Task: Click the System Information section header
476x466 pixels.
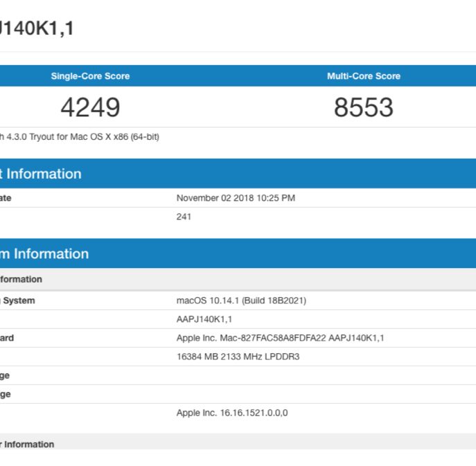Action: pyautogui.click(x=45, y=253)
